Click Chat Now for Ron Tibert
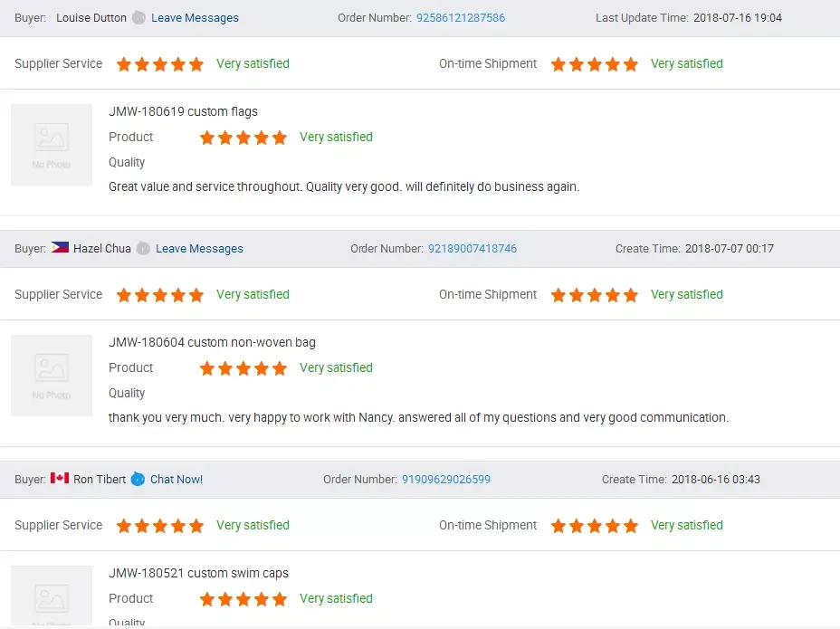The width and height of the screenshot is (840, 629). (177, 480)
